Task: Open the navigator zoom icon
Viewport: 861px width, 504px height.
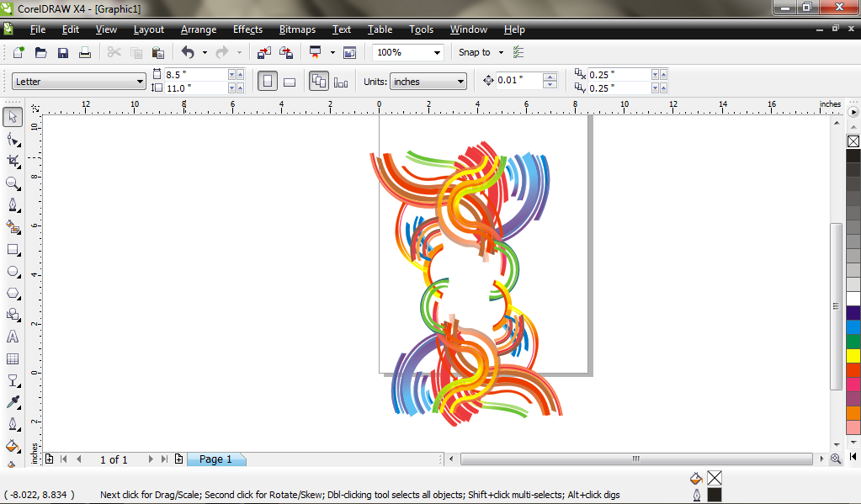Action: (x=836, y=459)
